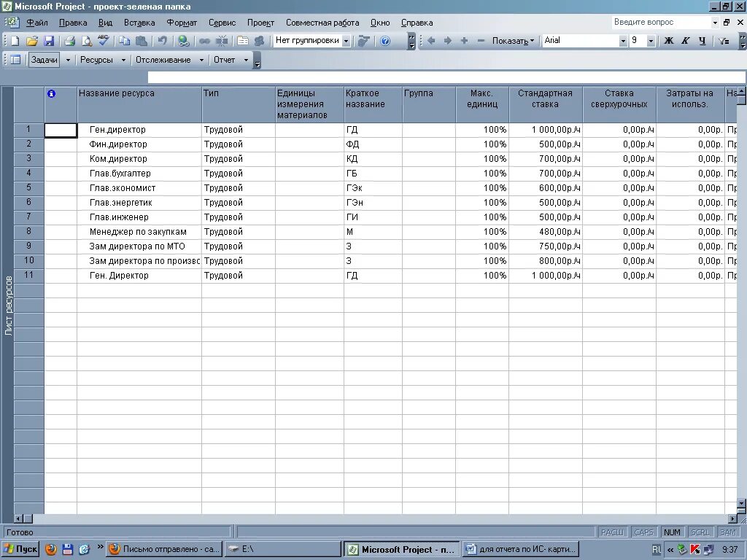Print using the printer icon
The width and height of the screenshot is (747, 560).
coord(69,41)
